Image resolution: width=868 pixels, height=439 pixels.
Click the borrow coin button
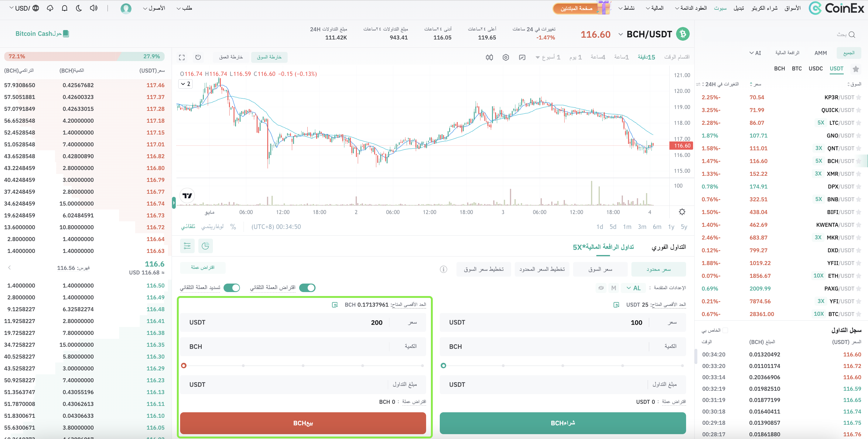pos(203,267)
